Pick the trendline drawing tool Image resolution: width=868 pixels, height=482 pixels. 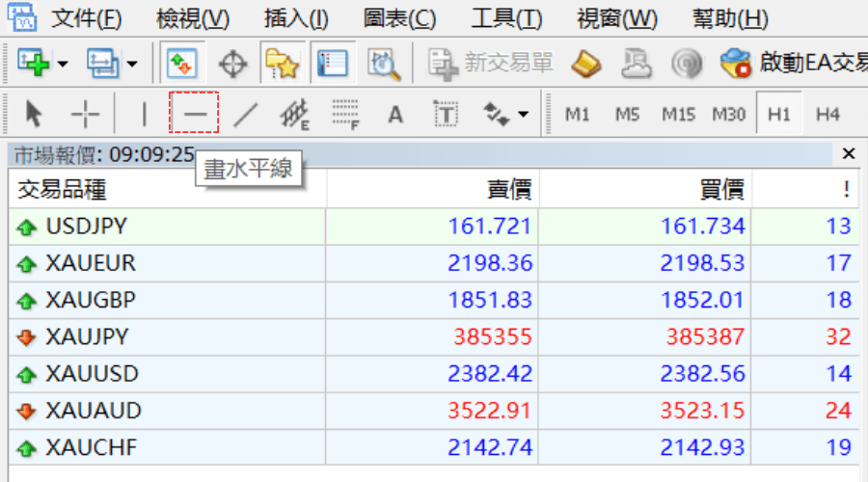[x=246, y=115]
